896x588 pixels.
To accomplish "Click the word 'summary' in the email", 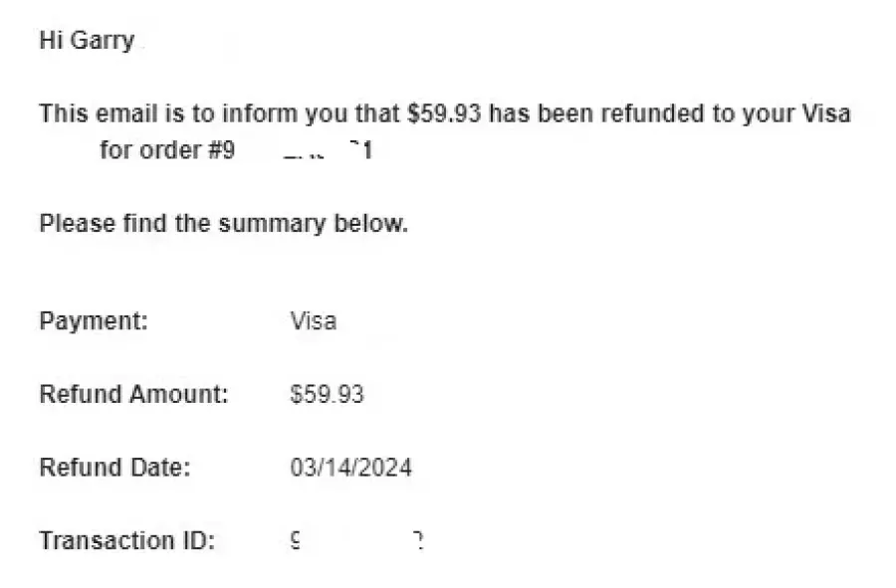I will [x=272, y=224].
